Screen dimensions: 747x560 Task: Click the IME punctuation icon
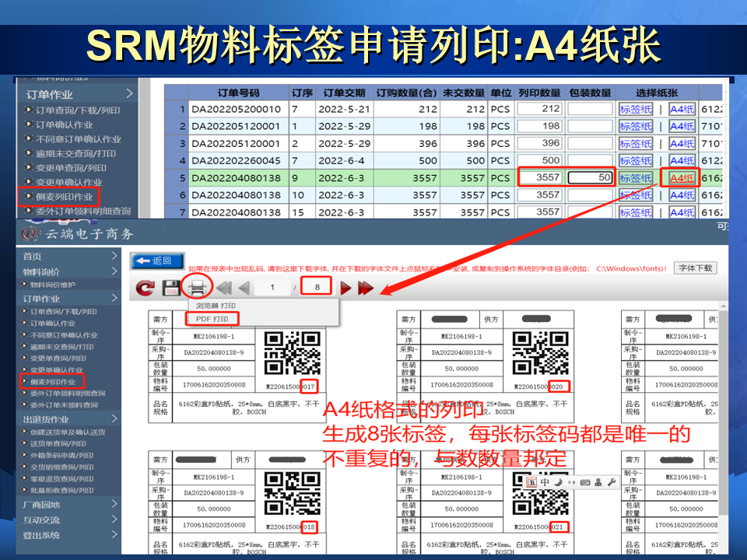571,482
